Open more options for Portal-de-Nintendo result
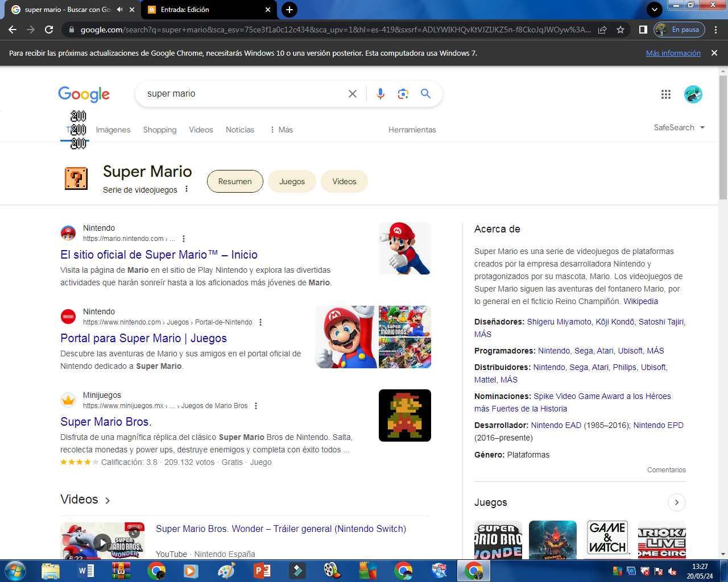 point(260,322)
